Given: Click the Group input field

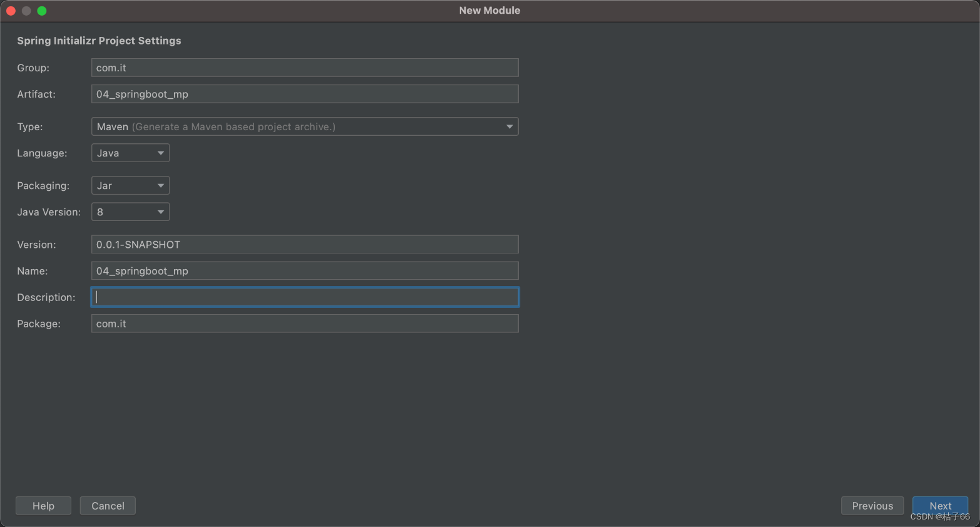Looking at the screenshot, I should pyautogui.click(x=305, y=68).
